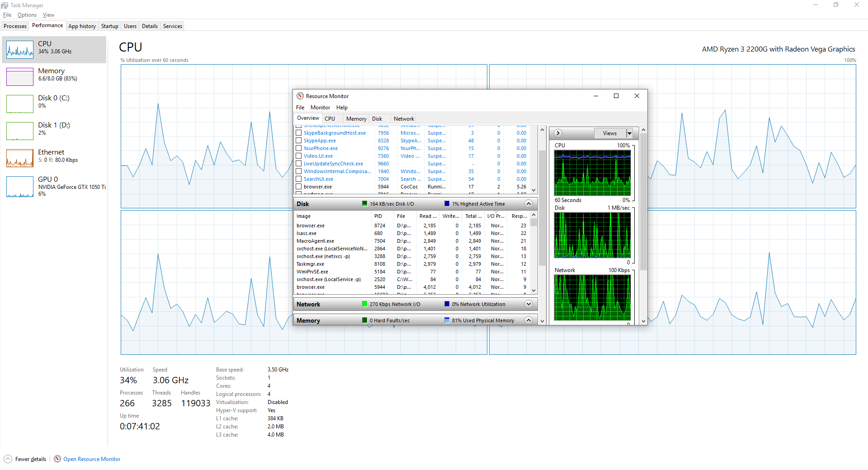Switch to the App history tab
868x470 pixels.
[x=82, y=26]
